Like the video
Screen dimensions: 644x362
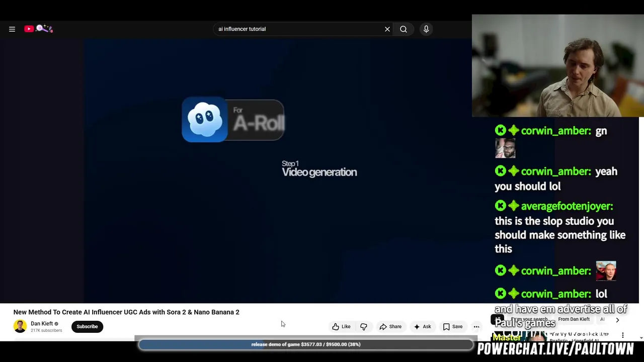[x=341, y=327]
